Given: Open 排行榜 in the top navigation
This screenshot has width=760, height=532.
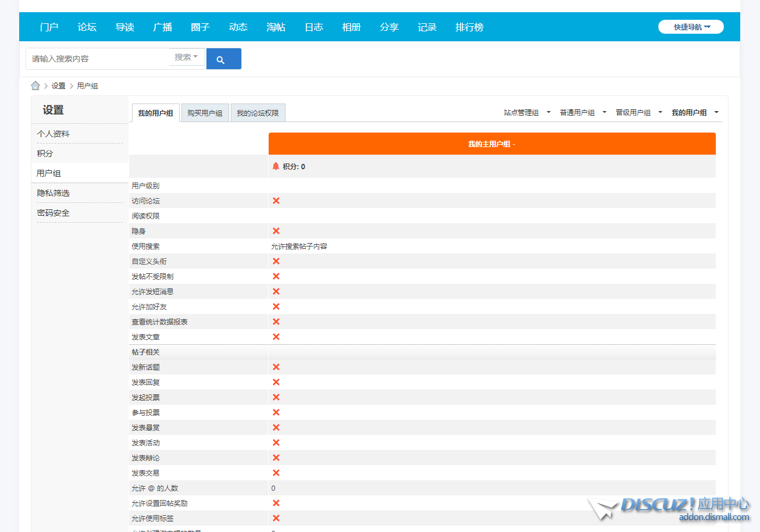Looking at the screenshot, I should 469,27.
